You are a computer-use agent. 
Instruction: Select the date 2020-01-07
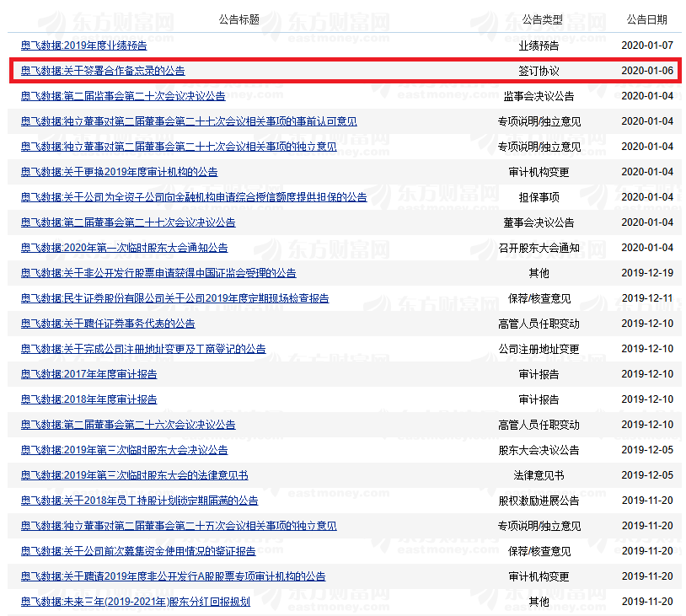pyautogui.click(x=647, y=46)
